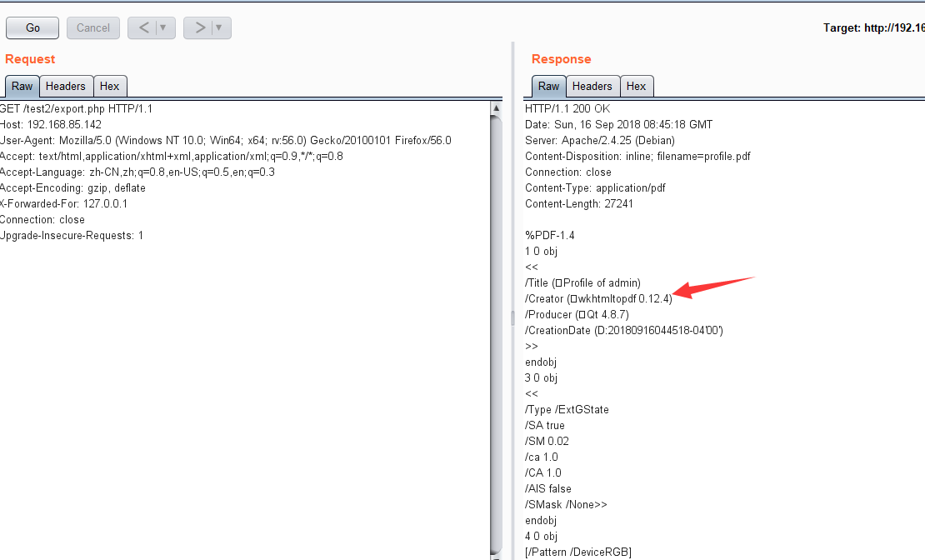The height and width of the screenshot is (560, 925).
Task: Click the Content-Disposition header line
Action: pos(637,157)
